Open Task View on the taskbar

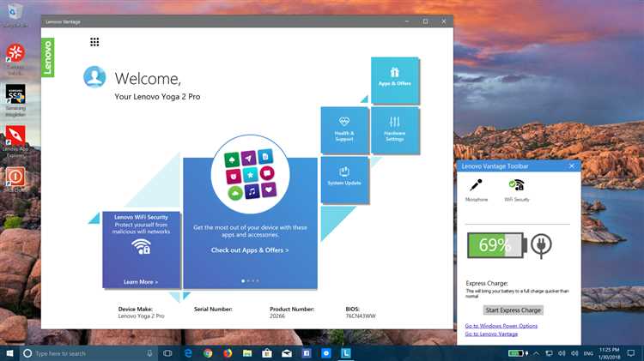click(167, 353)
